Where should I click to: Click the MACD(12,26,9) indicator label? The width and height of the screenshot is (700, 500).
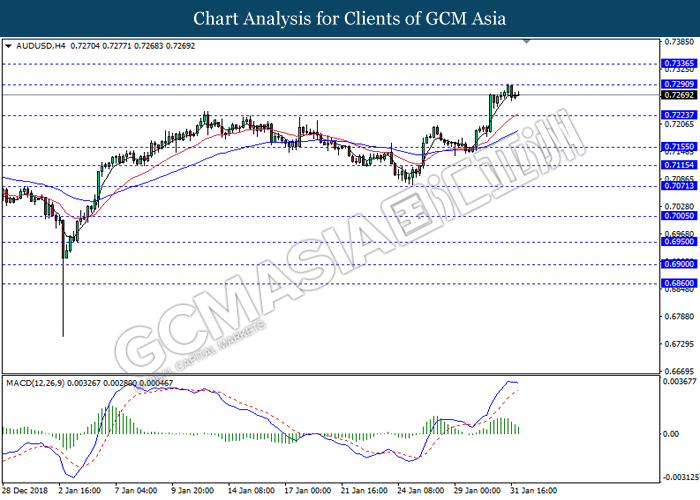(x=35, y=383)
